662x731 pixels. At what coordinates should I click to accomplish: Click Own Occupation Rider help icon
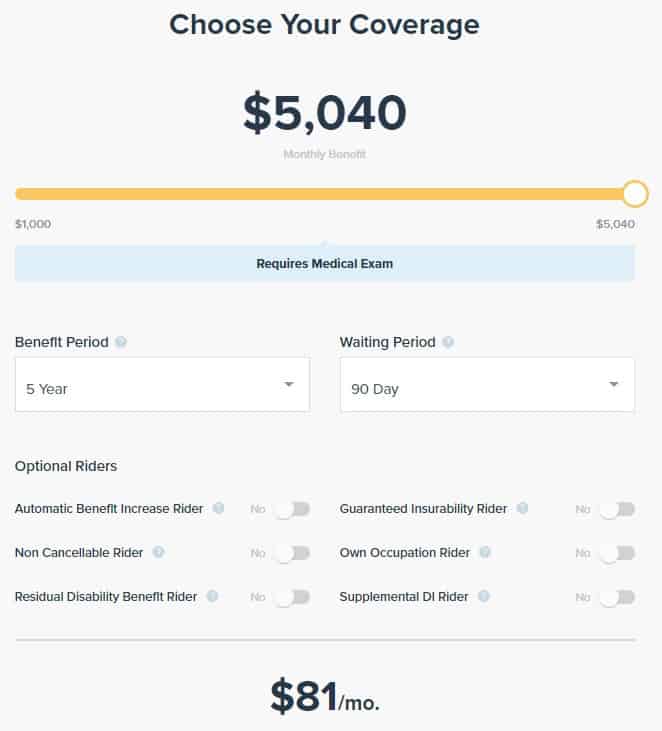coord(485,552)
